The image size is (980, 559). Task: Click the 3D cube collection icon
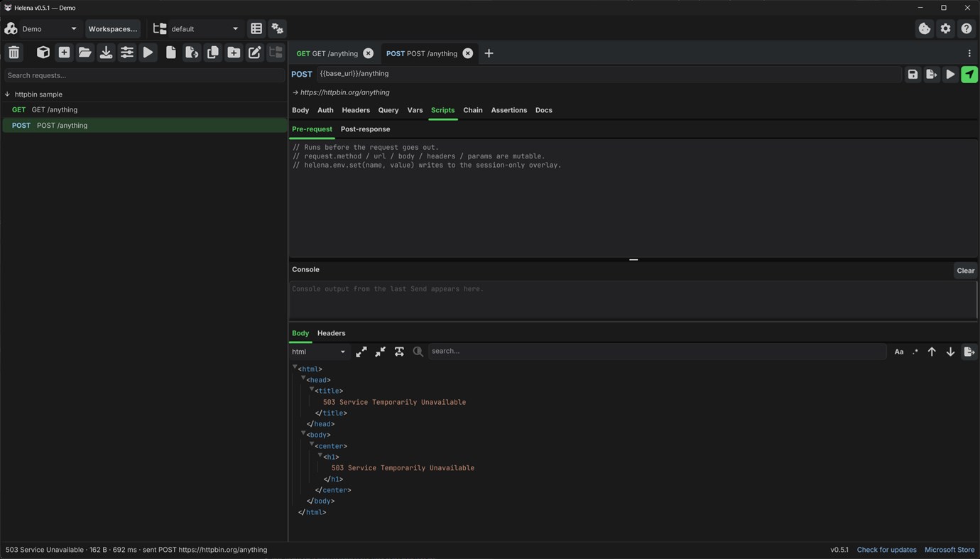pos(43,53)
